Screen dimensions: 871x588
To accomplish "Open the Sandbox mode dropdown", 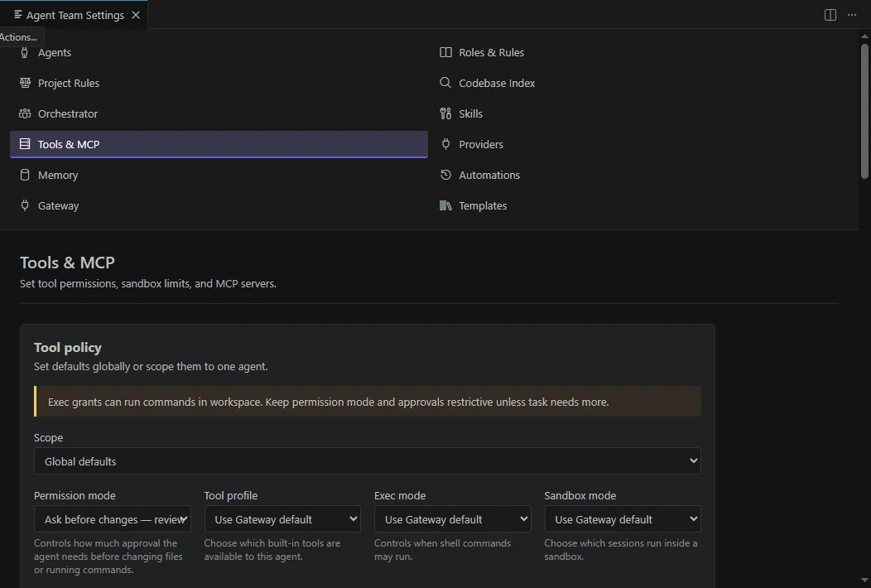I will (x=623, y=519).
